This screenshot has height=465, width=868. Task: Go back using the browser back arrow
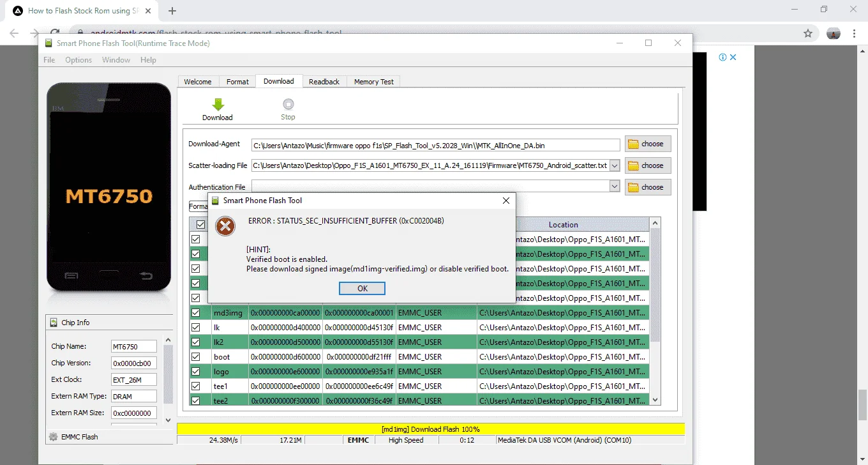(x=14, y=33)
